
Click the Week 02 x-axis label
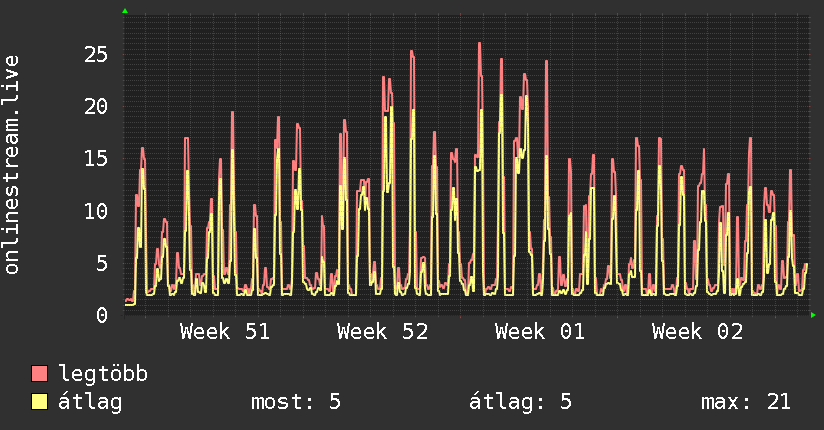point(697,332)
